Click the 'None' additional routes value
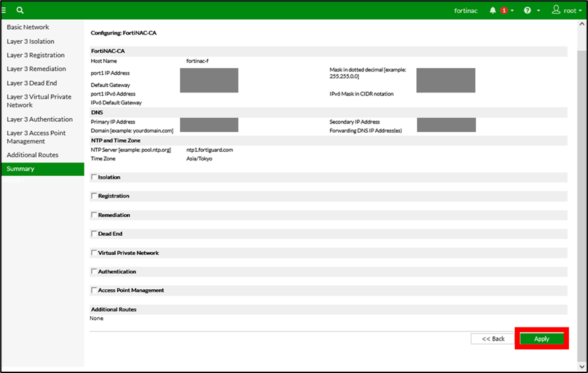The image size is (588, 373). 96,318
